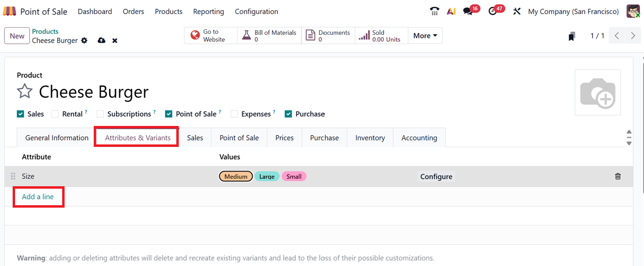
Task: Discard changes with the X icon
Action: tap(115, 41)
